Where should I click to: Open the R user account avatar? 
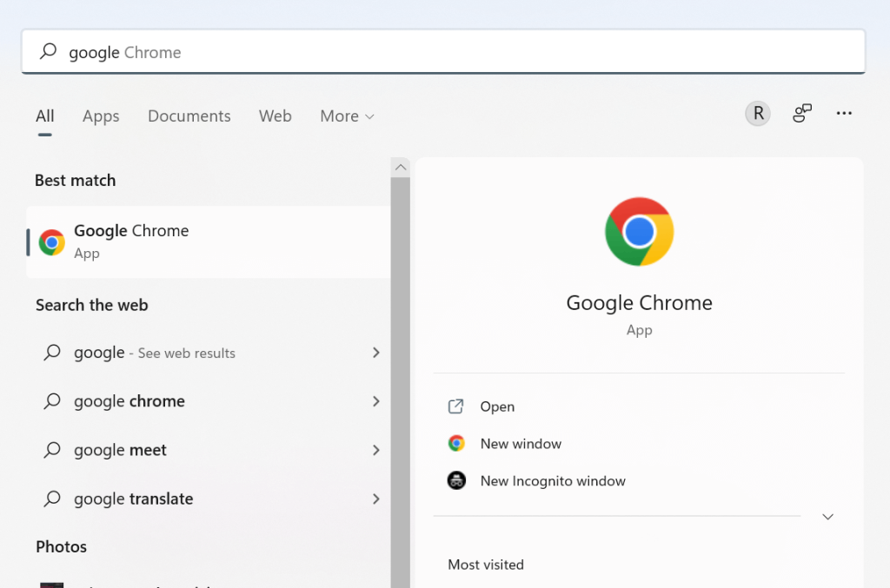pos(758,114)
